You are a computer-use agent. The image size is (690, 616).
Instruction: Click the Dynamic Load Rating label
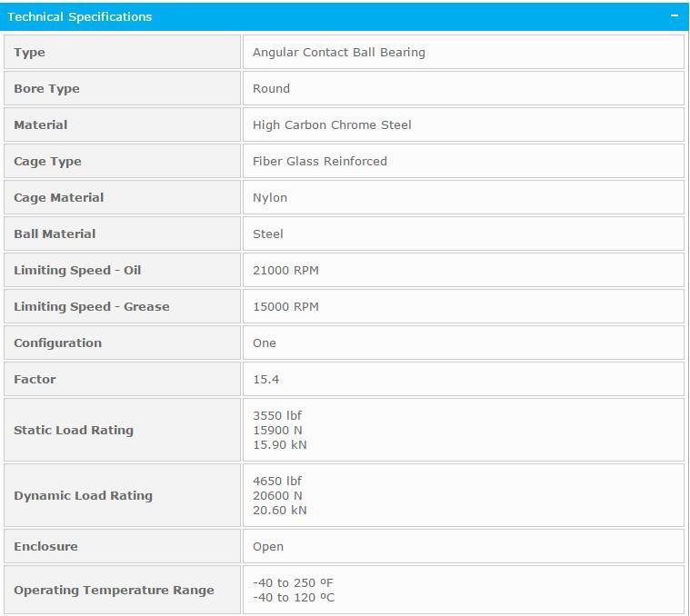(x=83, y=495)
